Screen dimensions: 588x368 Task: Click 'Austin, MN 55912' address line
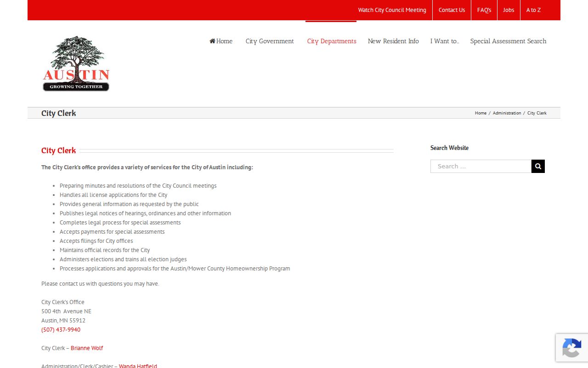pos(63,321)
